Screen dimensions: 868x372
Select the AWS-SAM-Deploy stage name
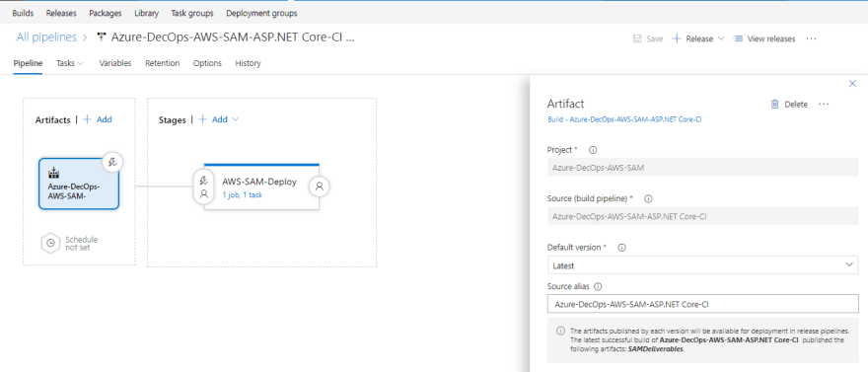point(259,182)
